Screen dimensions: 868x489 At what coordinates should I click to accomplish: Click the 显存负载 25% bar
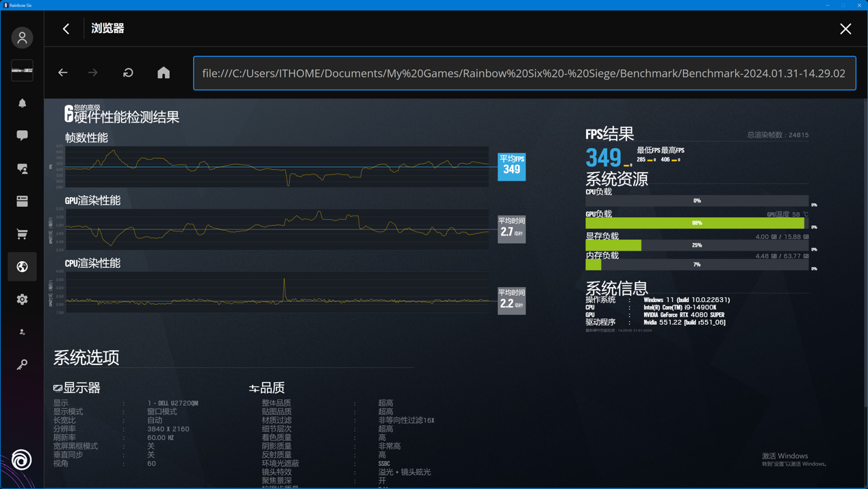click(697, 244)
